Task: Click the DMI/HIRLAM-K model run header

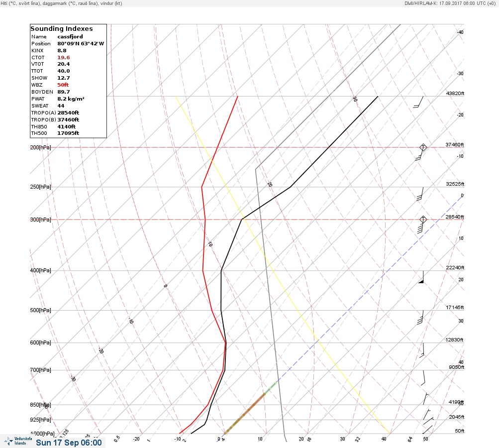Action: [x=450, y=3]
